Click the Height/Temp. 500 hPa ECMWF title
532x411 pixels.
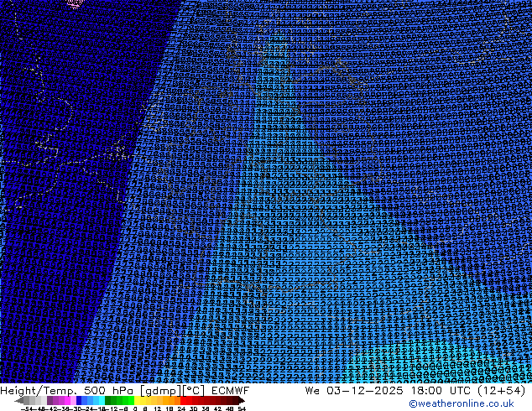[124, 391]
